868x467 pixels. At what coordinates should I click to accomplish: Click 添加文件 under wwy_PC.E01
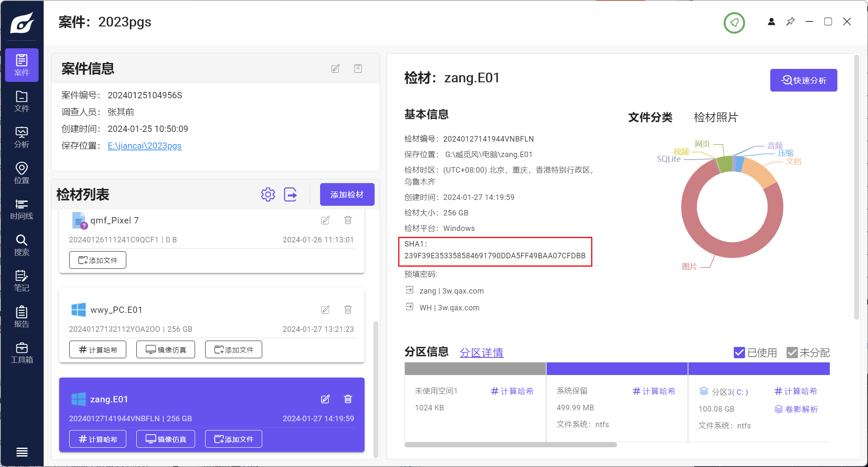234,349
